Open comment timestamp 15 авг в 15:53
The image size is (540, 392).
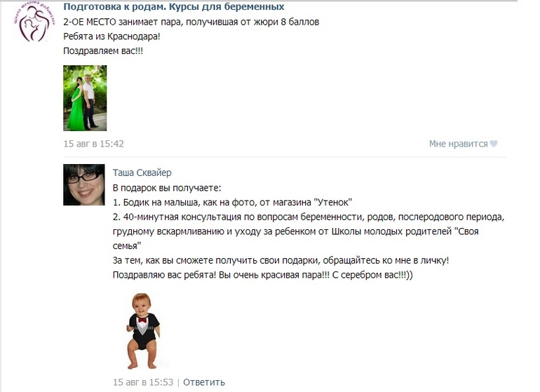point(143,382)
